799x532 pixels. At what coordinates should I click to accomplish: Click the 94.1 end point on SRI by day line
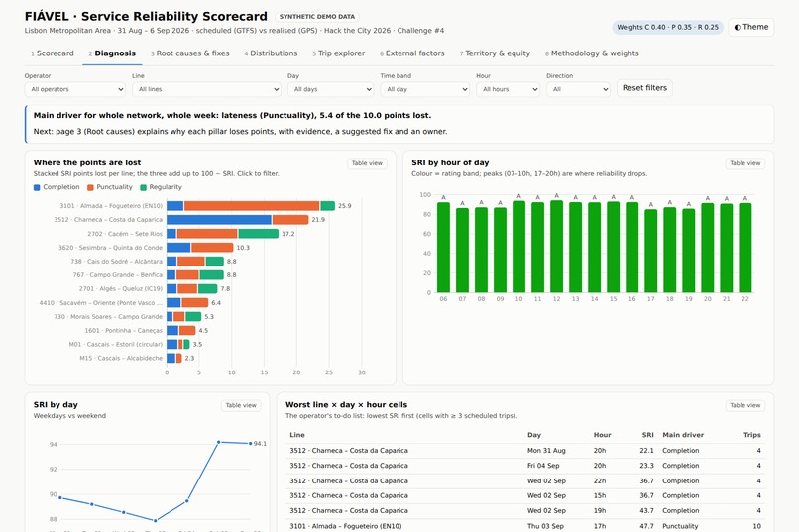click(x=250, y=444)
